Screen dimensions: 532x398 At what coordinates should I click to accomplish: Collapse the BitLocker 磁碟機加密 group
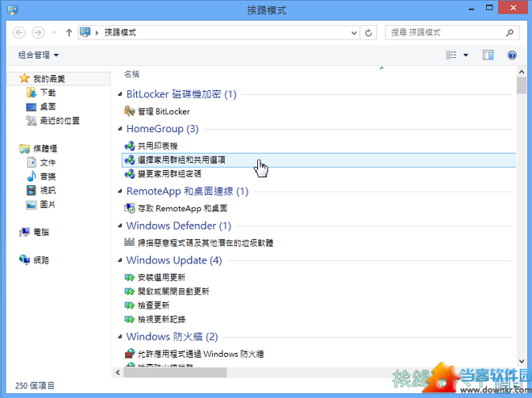pos(120,94)
